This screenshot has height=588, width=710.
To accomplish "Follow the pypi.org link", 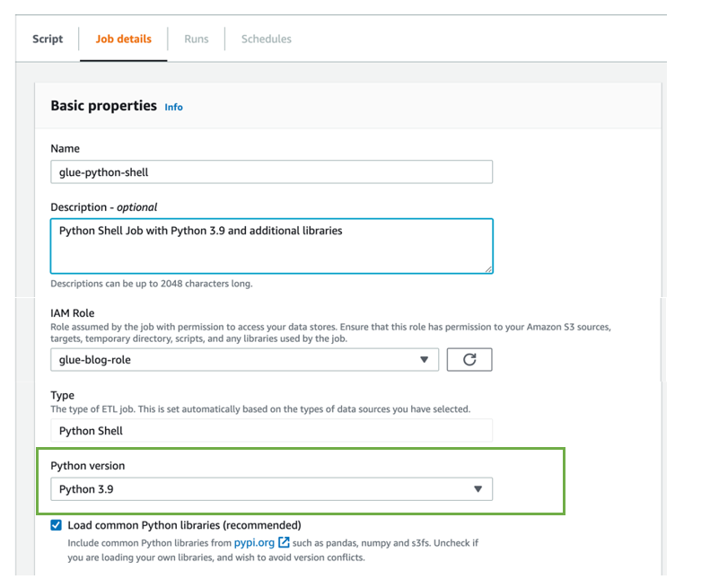I will click(x=254, y=542).
